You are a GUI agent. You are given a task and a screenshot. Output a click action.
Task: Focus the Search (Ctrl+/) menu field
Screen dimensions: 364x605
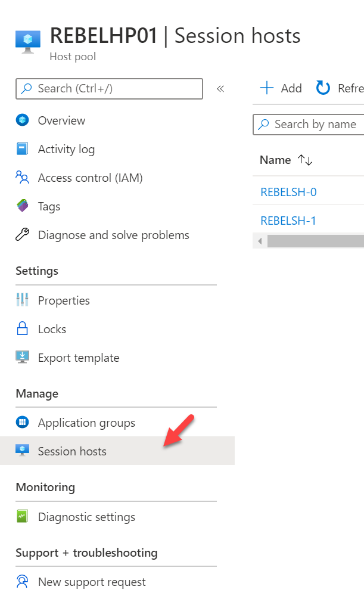pos(109,89)
